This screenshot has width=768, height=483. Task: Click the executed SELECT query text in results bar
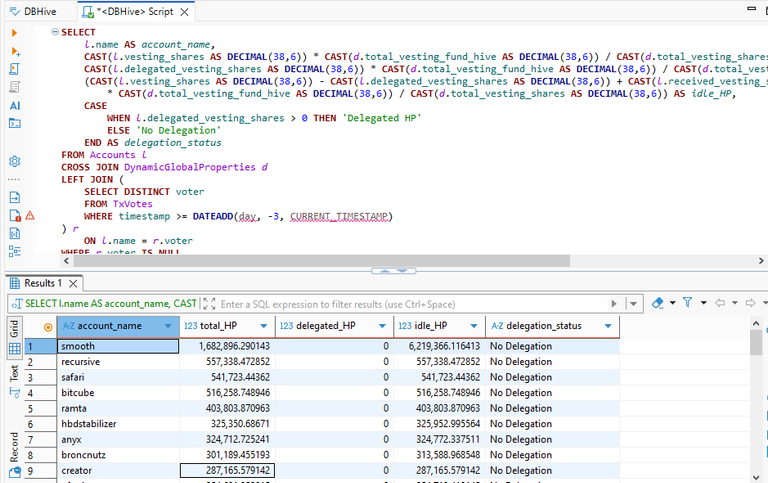tap(110, 304)
